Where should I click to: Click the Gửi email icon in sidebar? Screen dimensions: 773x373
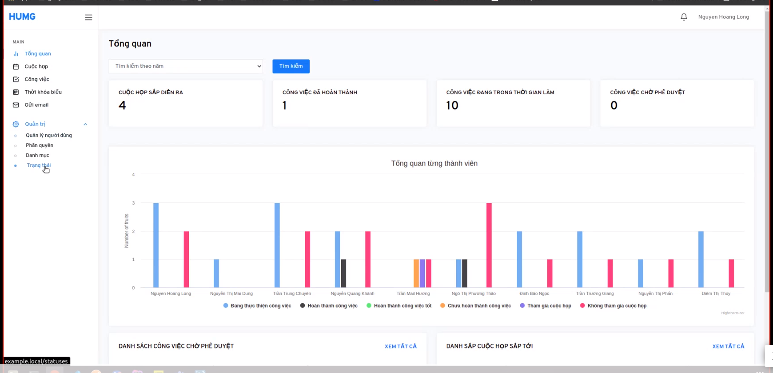[x=16, y=105]
